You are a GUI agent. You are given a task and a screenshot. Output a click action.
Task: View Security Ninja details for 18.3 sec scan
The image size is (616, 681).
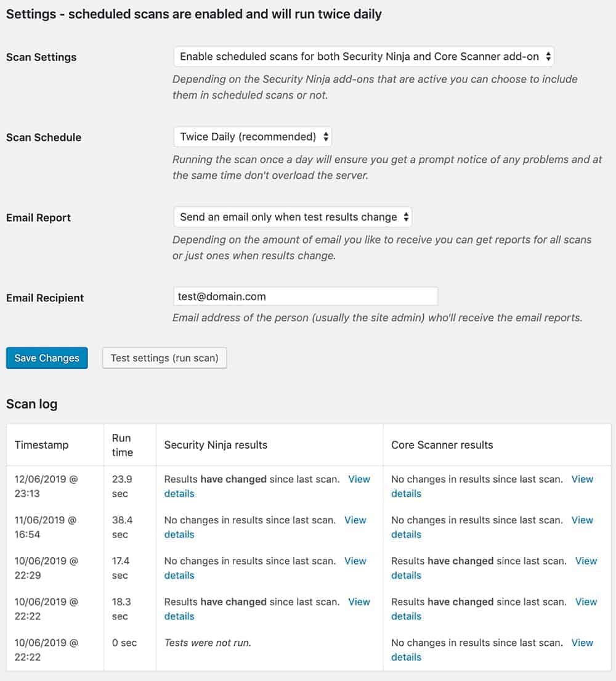click(359, 602)
